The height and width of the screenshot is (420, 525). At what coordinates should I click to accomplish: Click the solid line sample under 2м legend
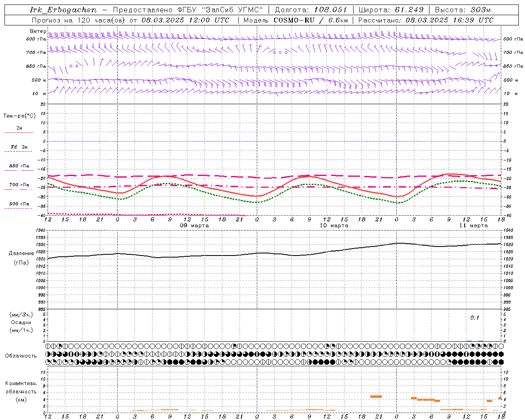(x=19, y=132)
